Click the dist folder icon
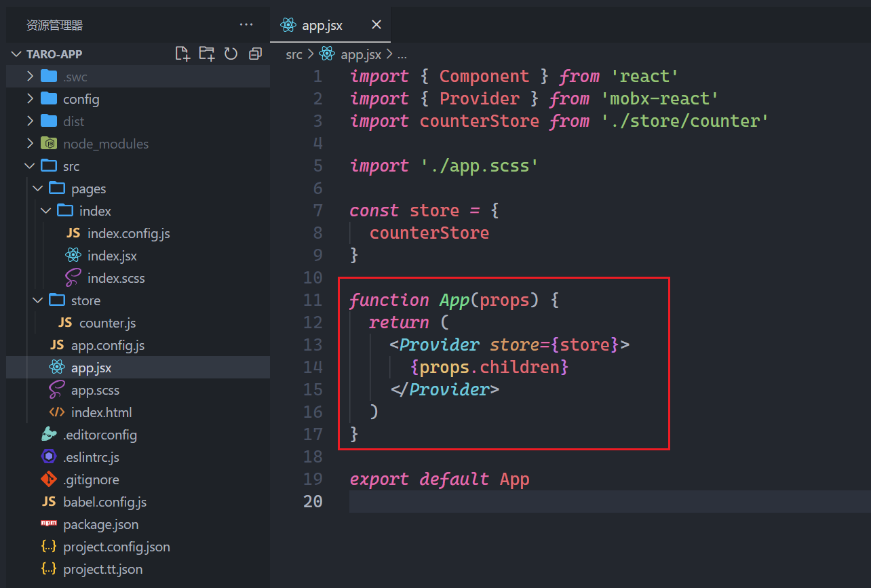Screen dimensions: 871x588 coord(49,121)
